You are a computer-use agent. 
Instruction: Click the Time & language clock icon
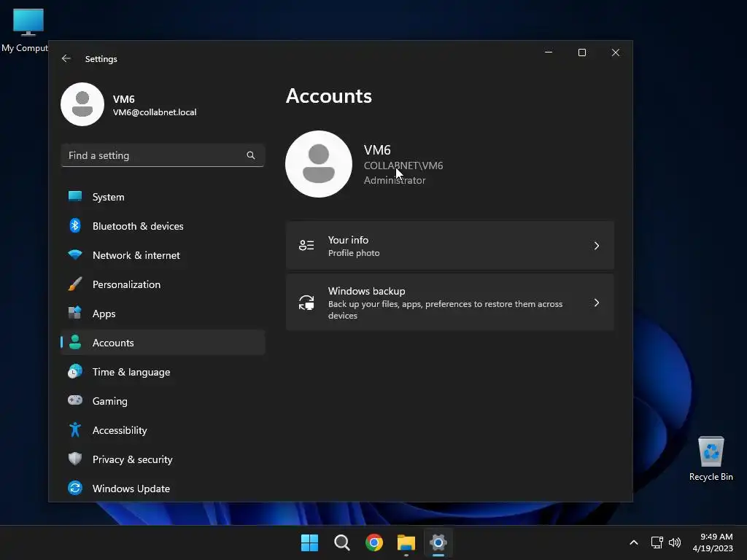pos(75,371)
